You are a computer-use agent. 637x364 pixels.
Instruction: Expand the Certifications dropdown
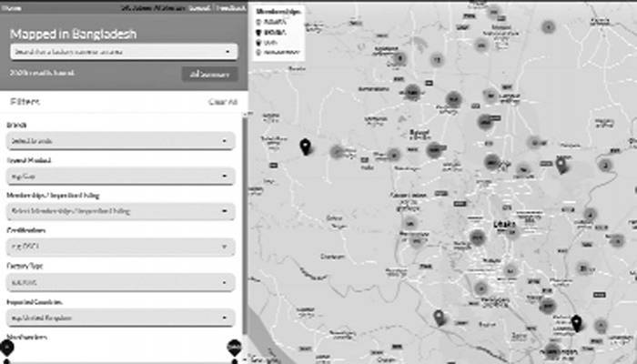point(121,247)
